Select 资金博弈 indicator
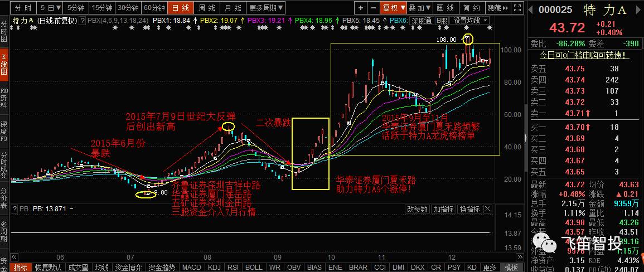The width and height of the screenshot is (644, 272). 129,268
